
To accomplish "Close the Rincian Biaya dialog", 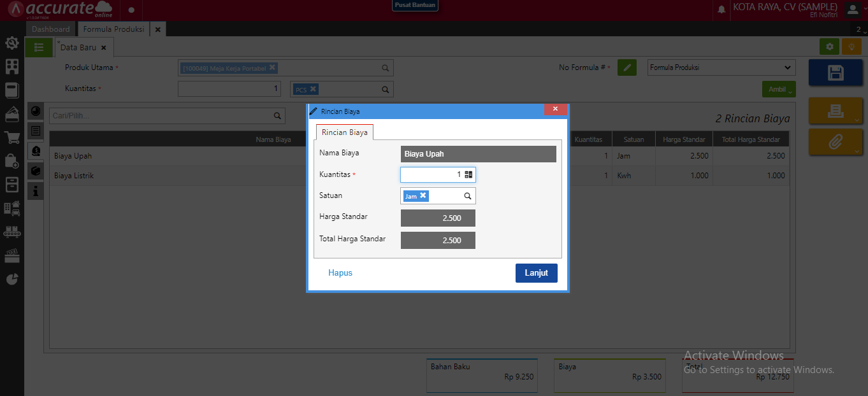I will 555,110.
